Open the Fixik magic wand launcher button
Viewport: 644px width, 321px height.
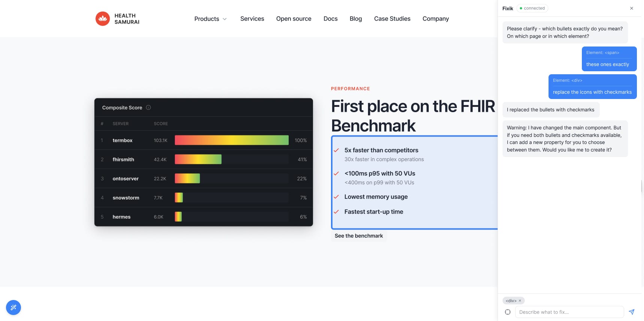(13, 307)
